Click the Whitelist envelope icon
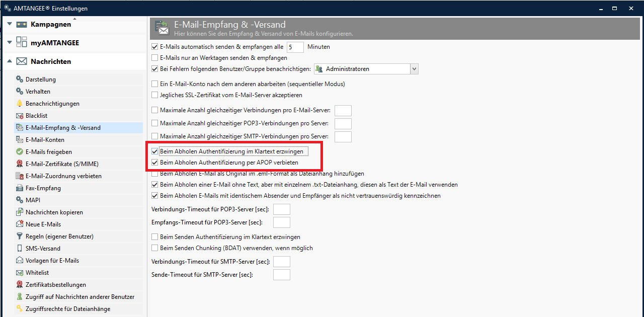This screenshot has height=317, width=644. (20, 273)
